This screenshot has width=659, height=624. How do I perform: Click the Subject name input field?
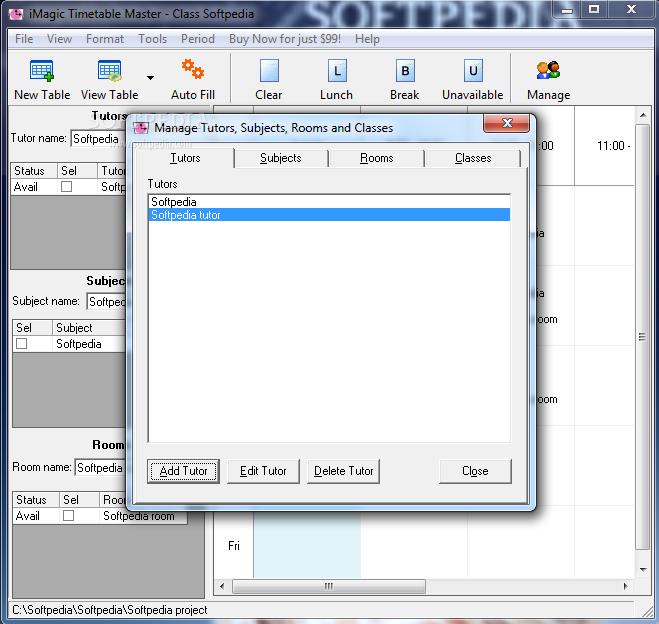[x=107, y=301]
